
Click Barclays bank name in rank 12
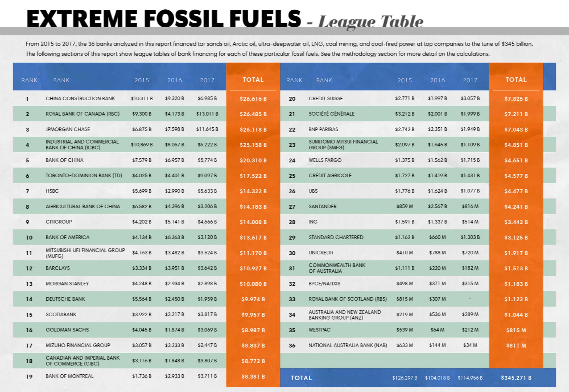(58, 268)
